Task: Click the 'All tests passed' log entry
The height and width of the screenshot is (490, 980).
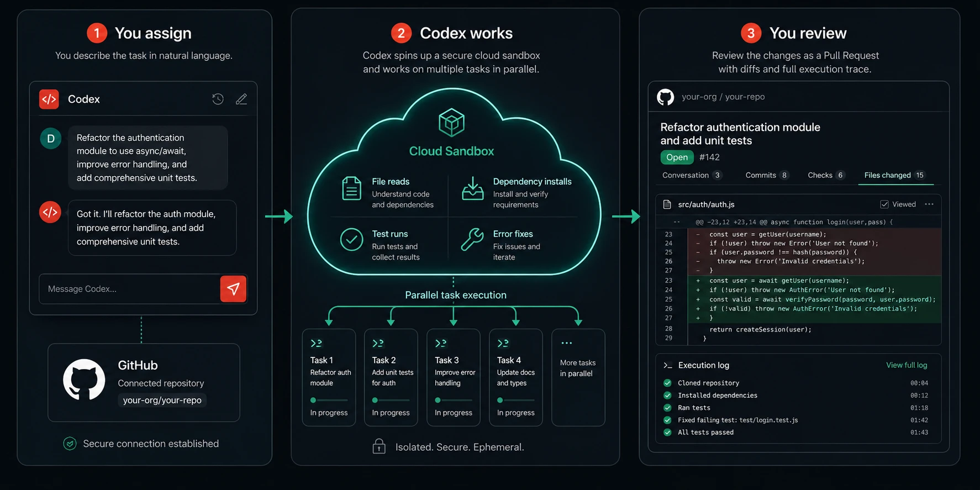Action: pos(705,432)
